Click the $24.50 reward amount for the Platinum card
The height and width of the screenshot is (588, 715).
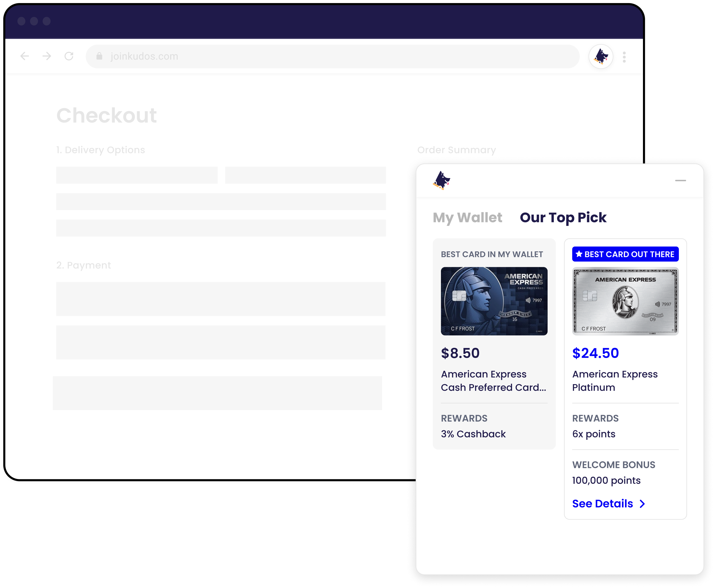(595, 353)
